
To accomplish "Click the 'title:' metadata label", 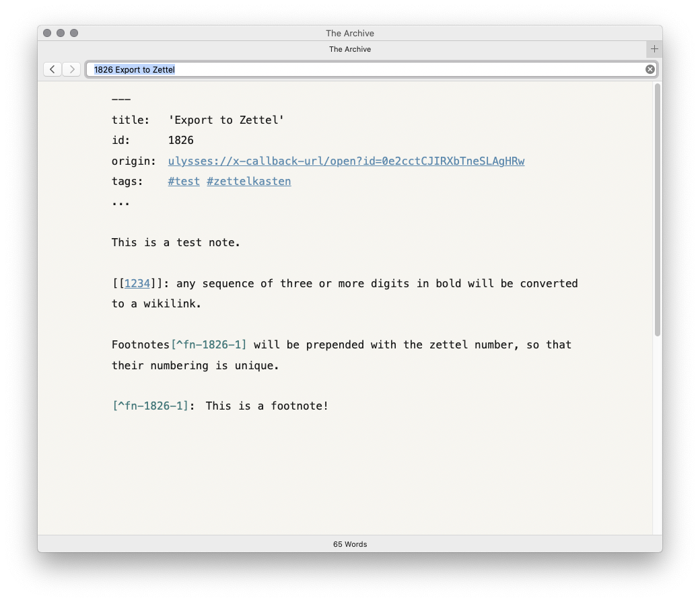I will 131,120.
